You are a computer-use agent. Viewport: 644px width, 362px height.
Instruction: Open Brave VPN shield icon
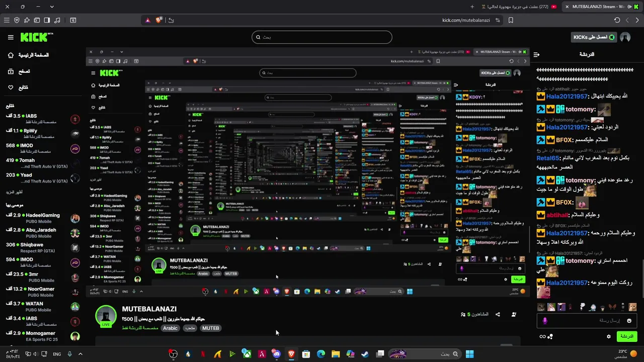click(x=17, y=20)
